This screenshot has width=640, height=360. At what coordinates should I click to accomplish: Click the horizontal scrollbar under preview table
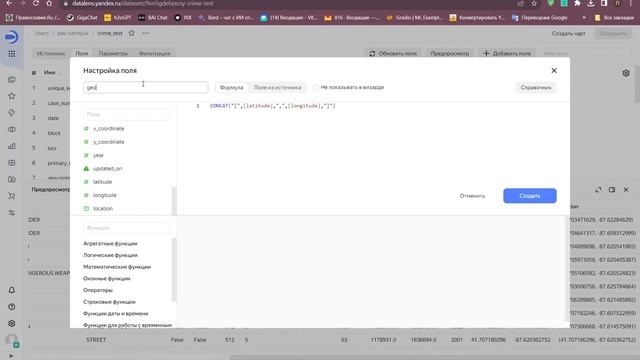tap(435, 357)
